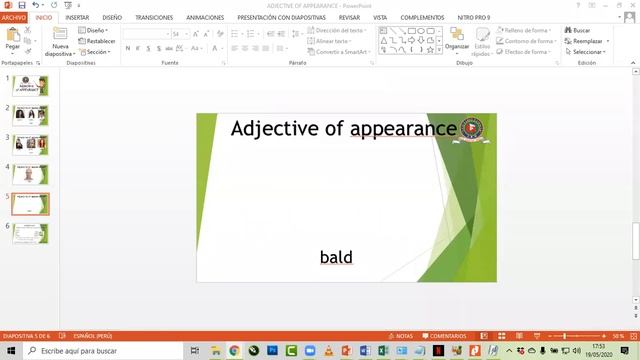640x360 pixels.
Task: Click the Restablecer button
Action: [x=97, y=41]
